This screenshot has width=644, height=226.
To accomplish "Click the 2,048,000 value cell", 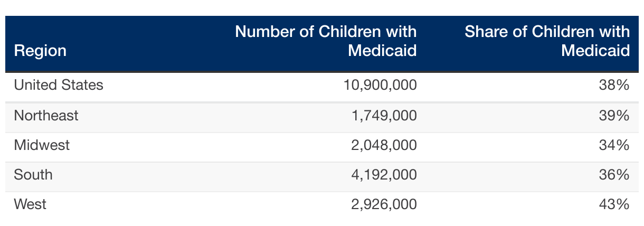I will [x=384, y=145].
